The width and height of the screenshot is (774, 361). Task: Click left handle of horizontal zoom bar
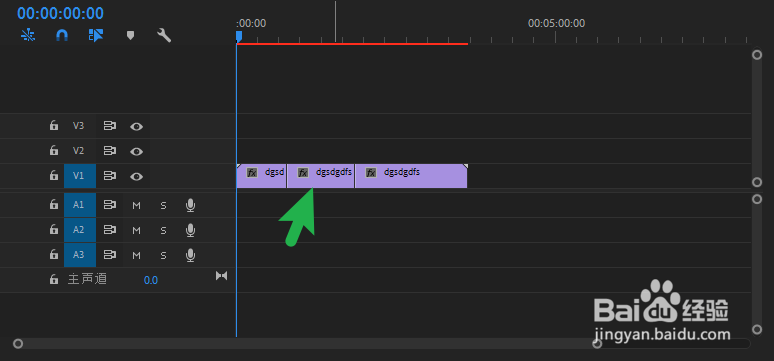pos(18,343)
